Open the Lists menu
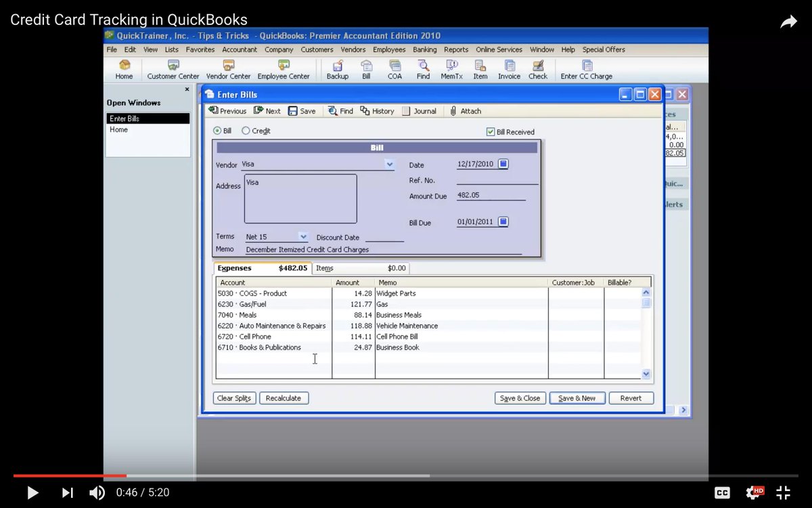Viewport: 812px width, 508px height. click(172, 49)
